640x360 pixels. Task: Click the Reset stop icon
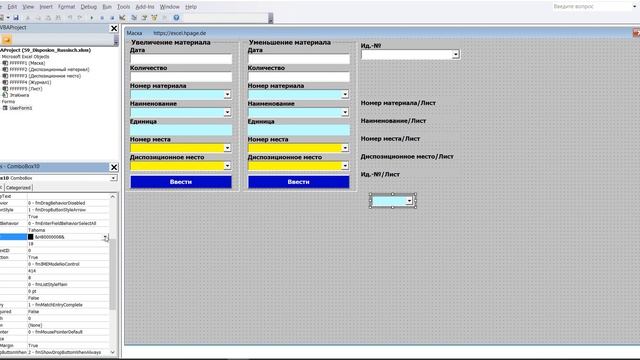[112, 18]
